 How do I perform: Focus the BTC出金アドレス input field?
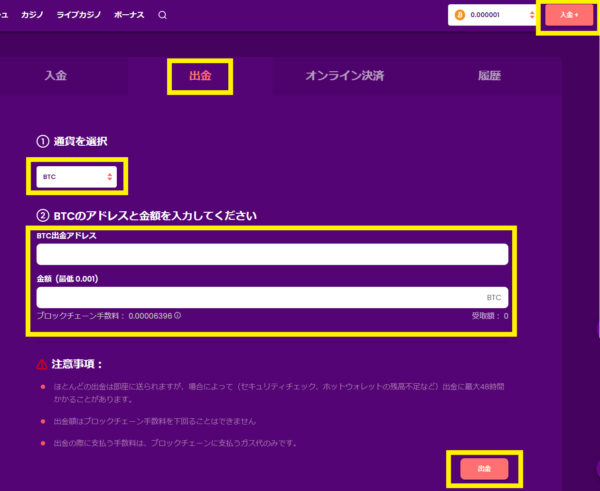272,254
